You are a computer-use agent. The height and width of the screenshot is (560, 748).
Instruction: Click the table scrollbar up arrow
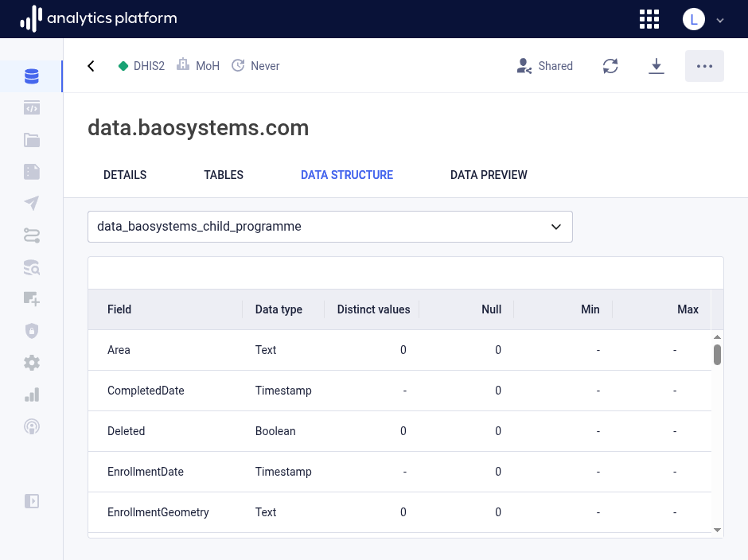717,337
